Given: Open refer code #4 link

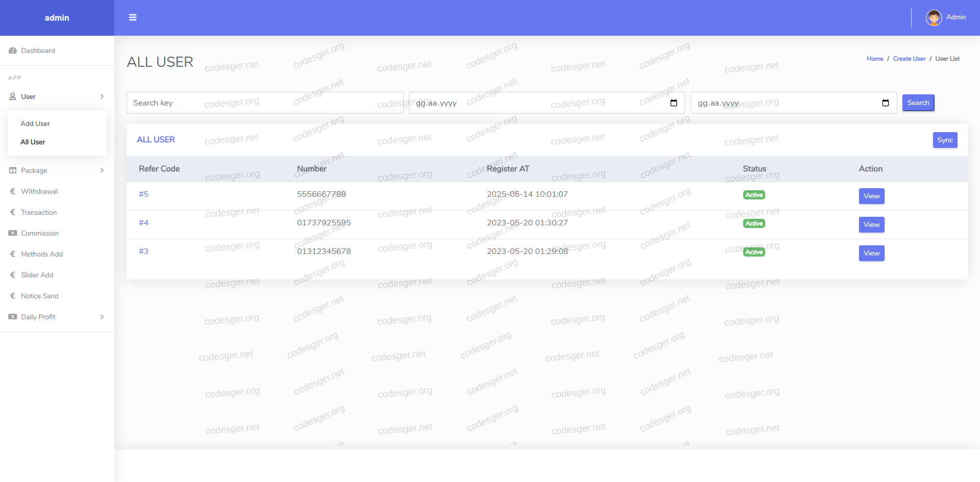Looking at the screenshot, I should 143,223.
